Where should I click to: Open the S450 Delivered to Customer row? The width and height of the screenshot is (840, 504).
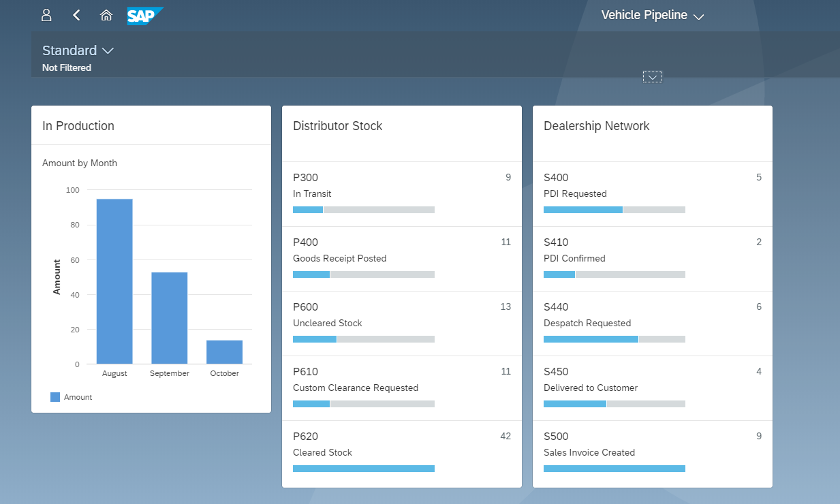(653, 388)
